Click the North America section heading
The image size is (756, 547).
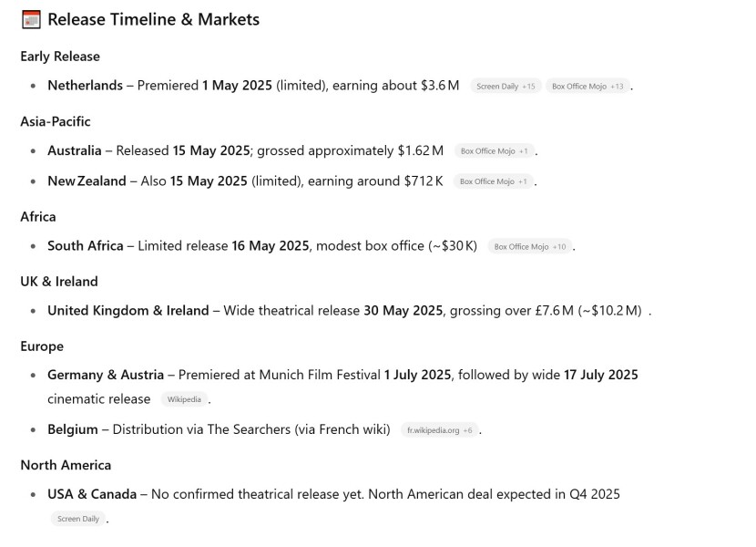pyautogui.click(x=66, y=465)
